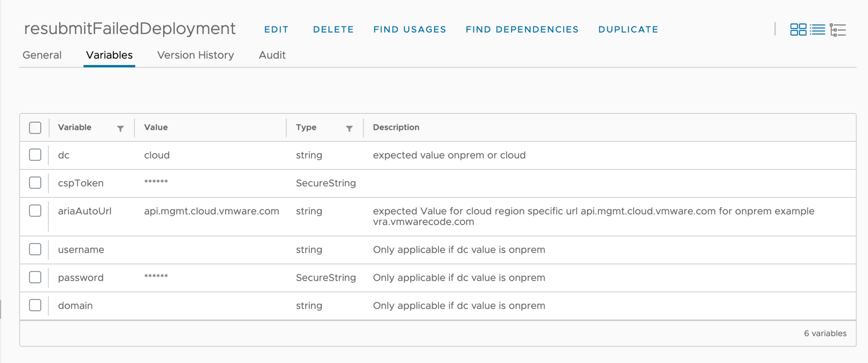Image resolution: width=868 pixels, height=363 pixels.
Task: Switch to list view
Action: coord(818,30)
